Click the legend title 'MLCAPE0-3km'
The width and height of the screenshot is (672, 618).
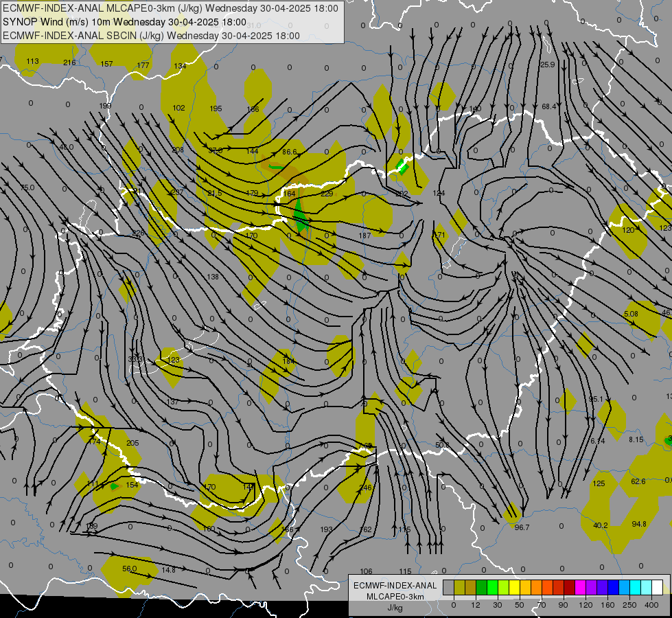click(x=395, y=597)
